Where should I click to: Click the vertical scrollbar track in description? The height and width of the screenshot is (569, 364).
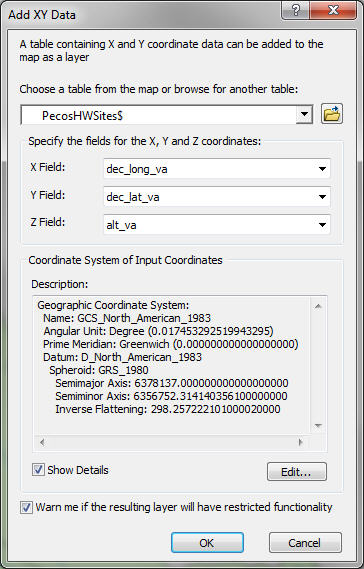318,366
